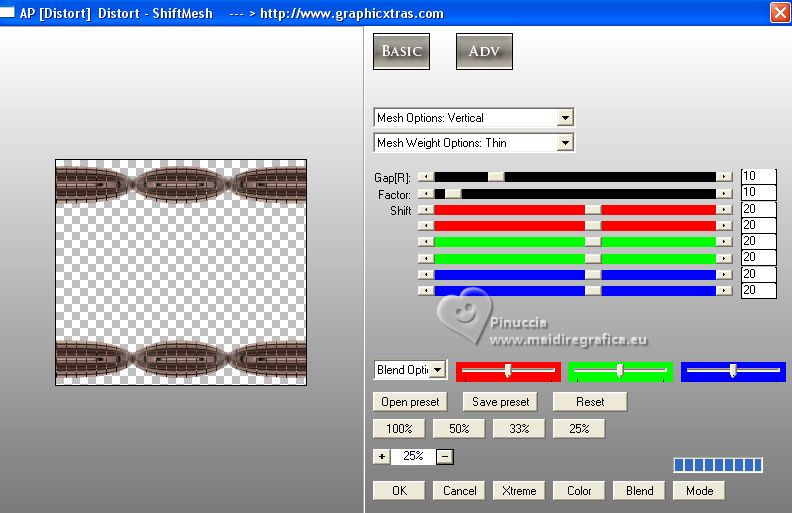Click left arrow of second blue Shift slider

point(426,291)
